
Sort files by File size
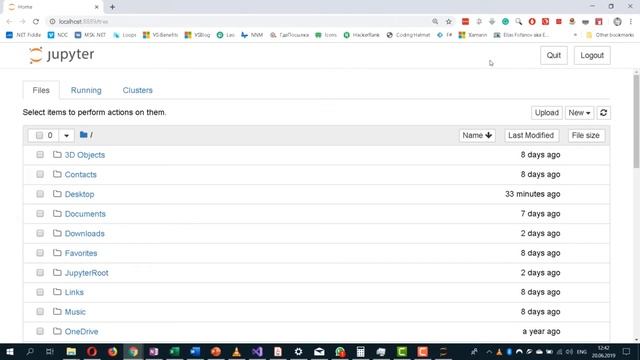[586, 135]
